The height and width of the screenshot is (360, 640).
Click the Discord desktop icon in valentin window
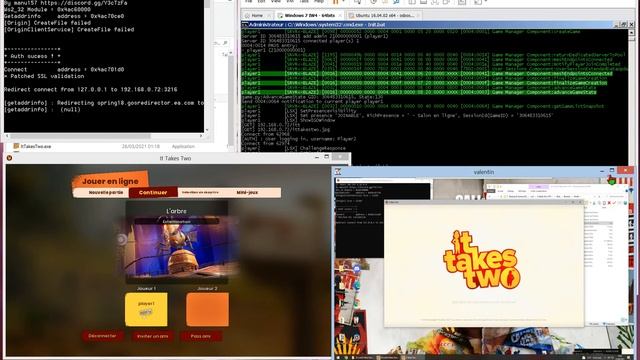click(x=357, y=269)
